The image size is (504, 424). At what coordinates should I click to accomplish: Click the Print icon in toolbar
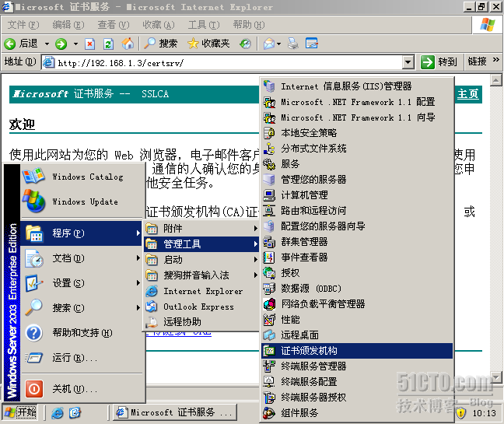pyautogui.click(x=292, y=44)
